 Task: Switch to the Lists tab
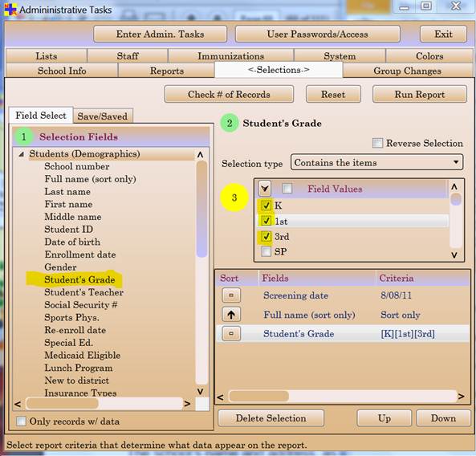click(46, 56)
